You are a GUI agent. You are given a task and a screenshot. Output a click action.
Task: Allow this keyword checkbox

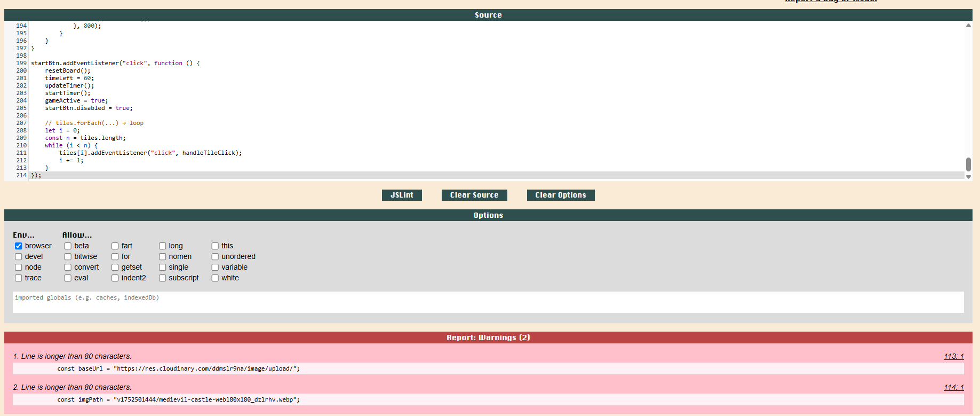click(x=215, y=246)
